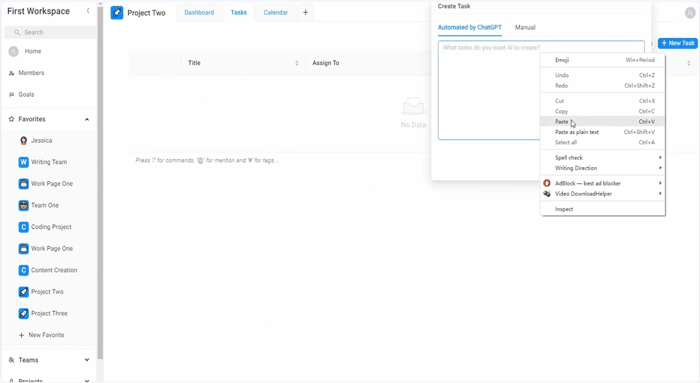Click the Content Creation icon

(x=24, y=270)
